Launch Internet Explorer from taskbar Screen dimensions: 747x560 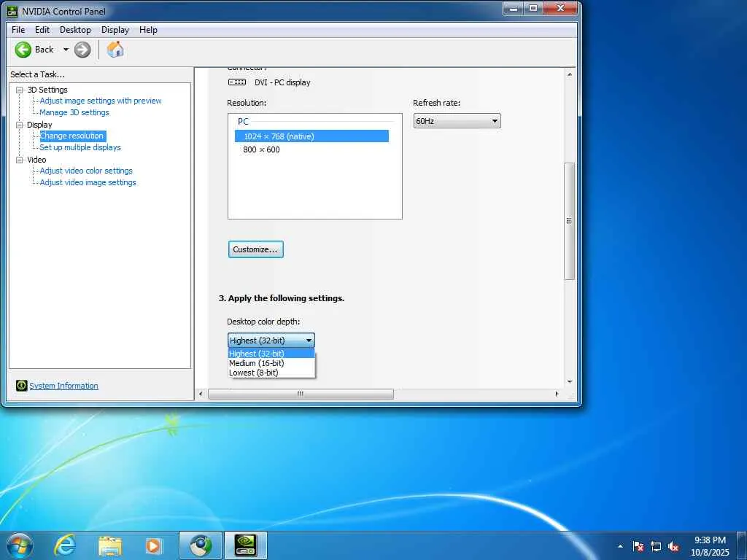tap(65, 545)
